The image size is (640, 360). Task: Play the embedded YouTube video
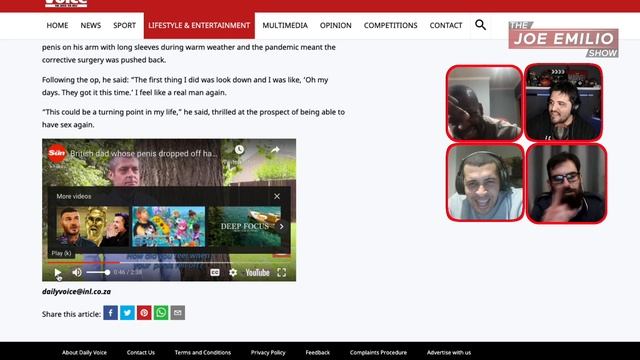tap(58, 272)
